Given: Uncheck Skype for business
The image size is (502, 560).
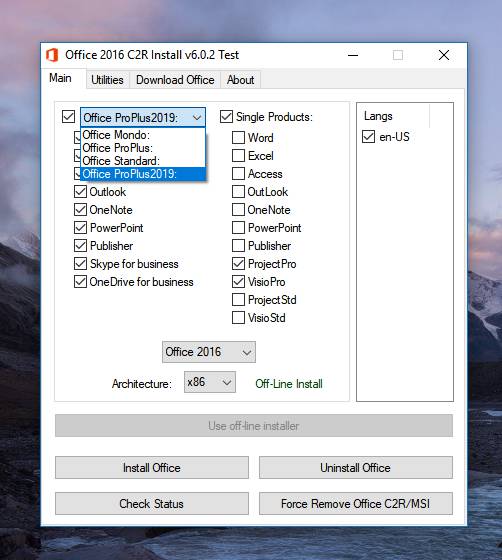Looking at the screenshot, I should [80, 264].
